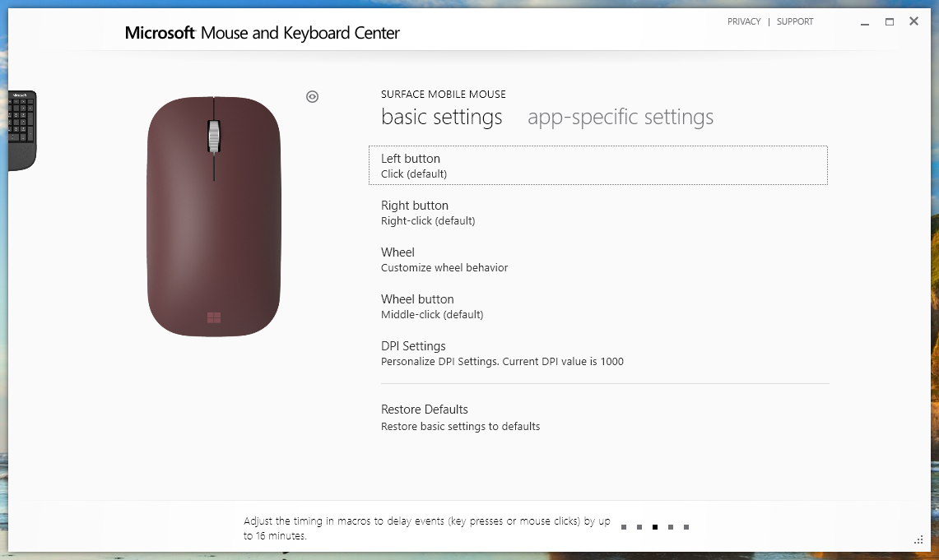The height and width of the screenshot is (560, 939).
Task: Click the device locate target icon beside the mouse
Action: pyautogui.click(x=312, y=96)
